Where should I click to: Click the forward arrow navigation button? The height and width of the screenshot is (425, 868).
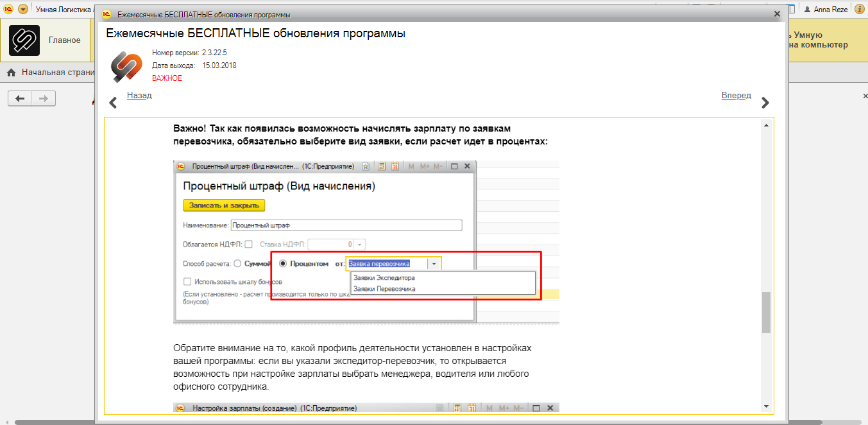coord(44,98)
